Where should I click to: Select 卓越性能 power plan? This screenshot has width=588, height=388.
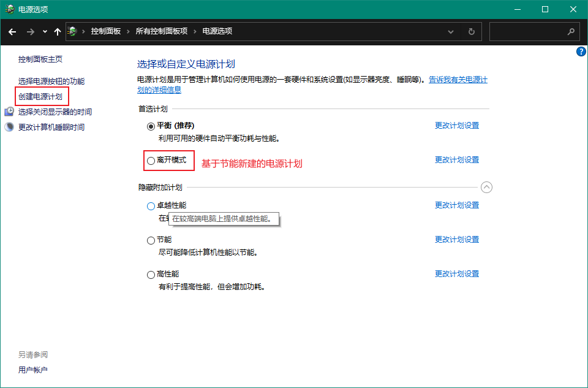tap(151, 206)
